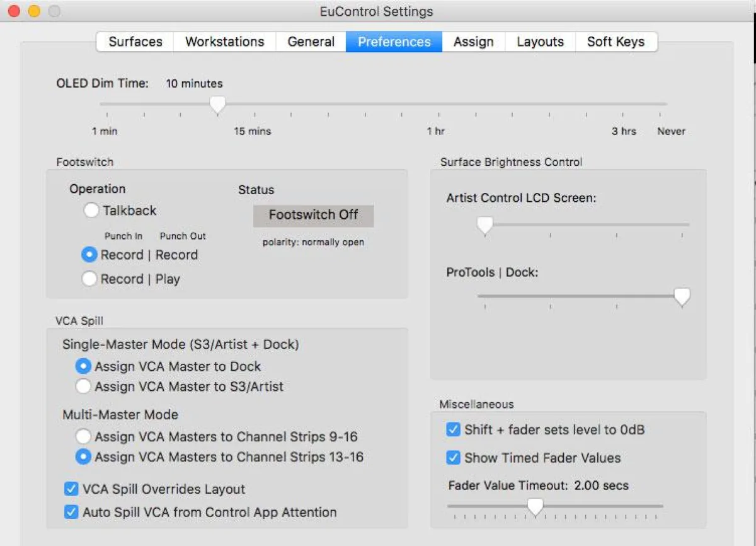Click the 1 hr label on OLED scale

click(435, 131)
